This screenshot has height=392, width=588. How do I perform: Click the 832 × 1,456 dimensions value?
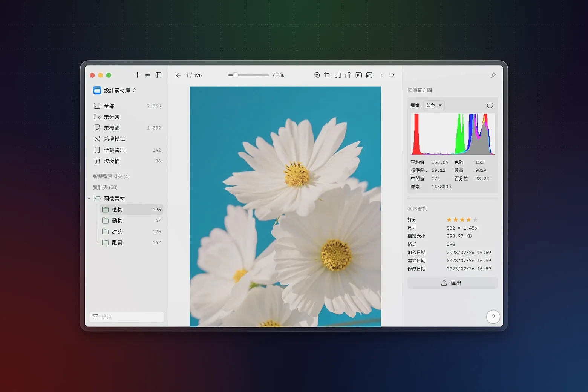point(462,228)
